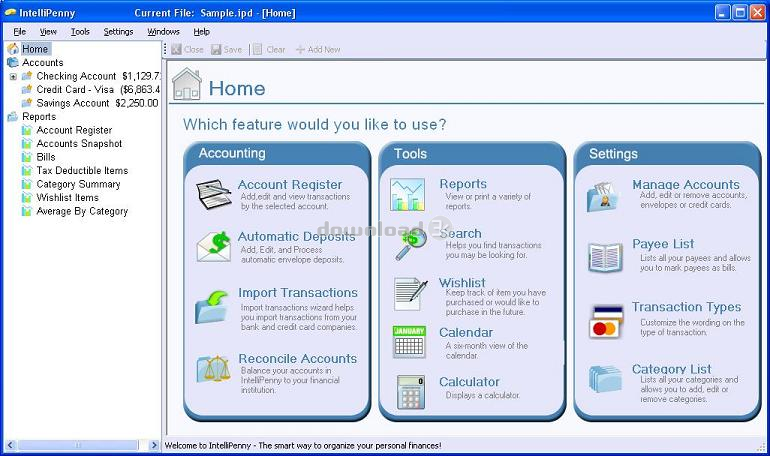Open the Account Register checkbook icon
770x456 pixels.
coord(214,194)
